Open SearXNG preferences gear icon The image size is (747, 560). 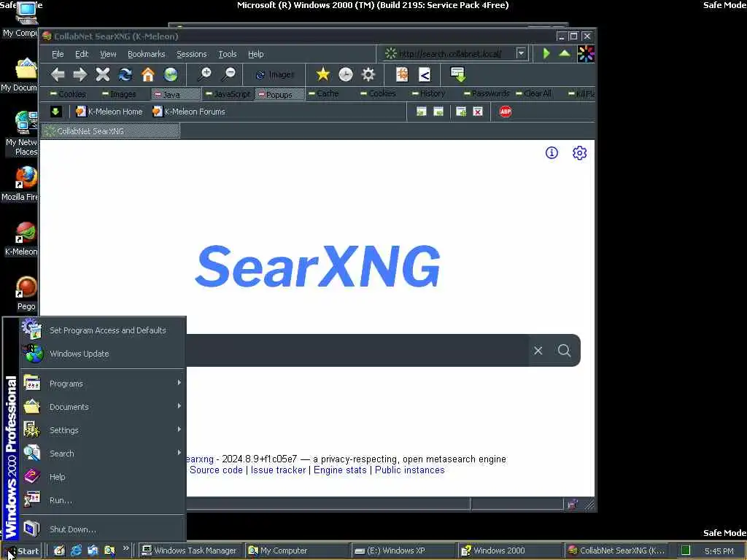point(579,153)
